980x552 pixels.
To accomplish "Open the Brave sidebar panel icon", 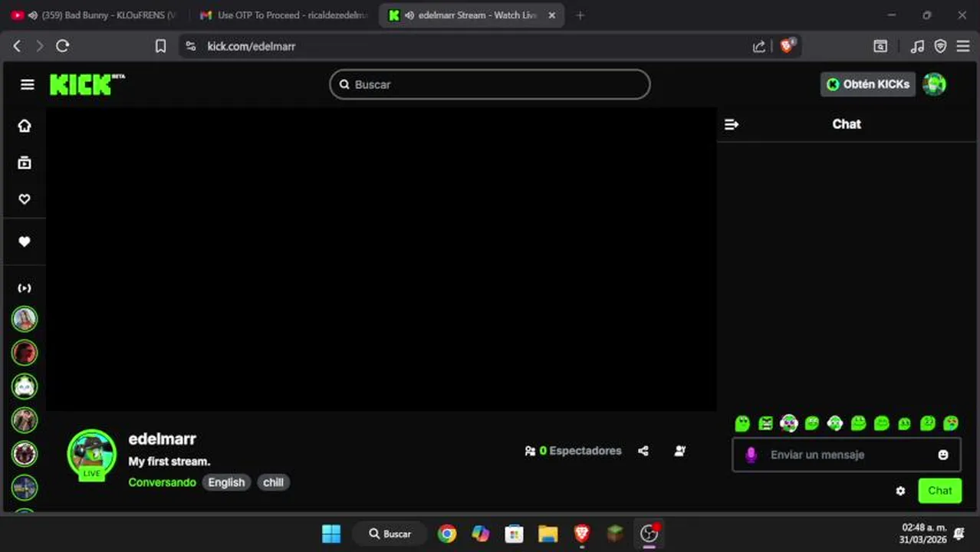I will click(880, 46).
